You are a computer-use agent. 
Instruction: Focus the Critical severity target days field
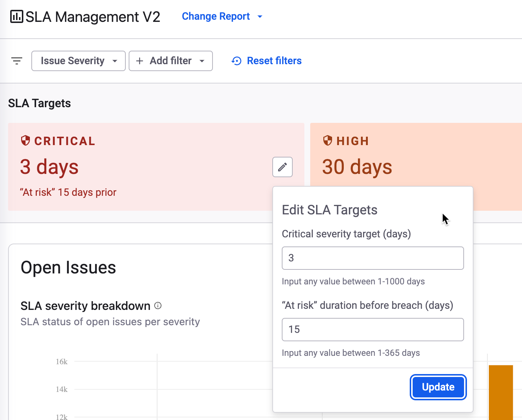click(x=373, y=258)
